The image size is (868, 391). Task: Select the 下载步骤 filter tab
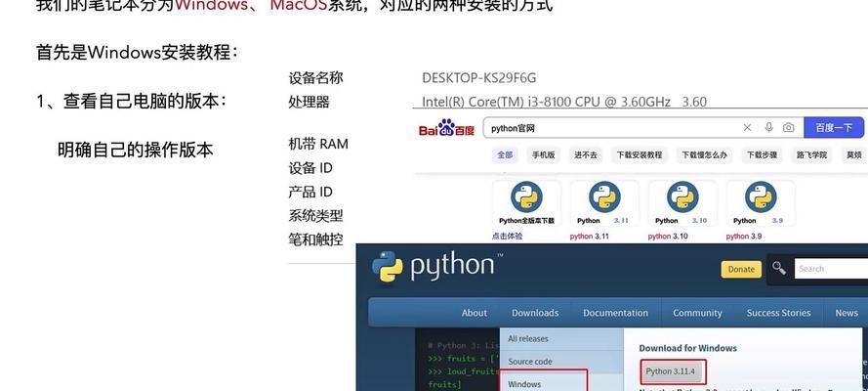pos(762,155)
